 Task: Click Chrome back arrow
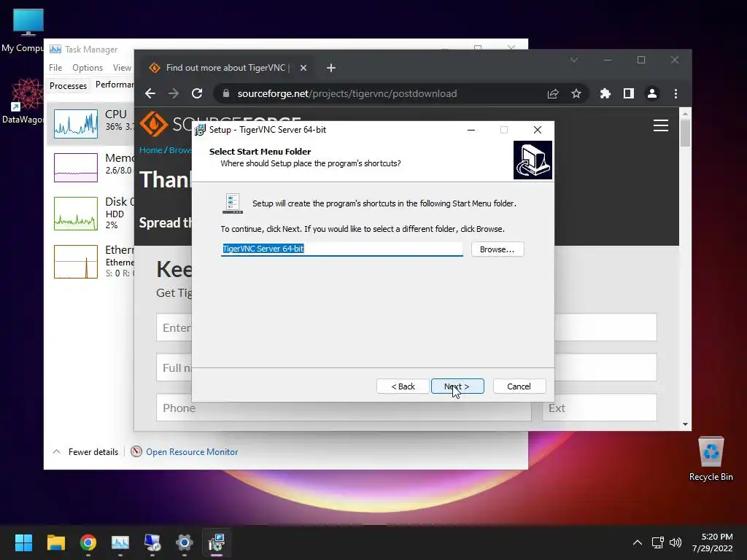(x=150, y=93)
